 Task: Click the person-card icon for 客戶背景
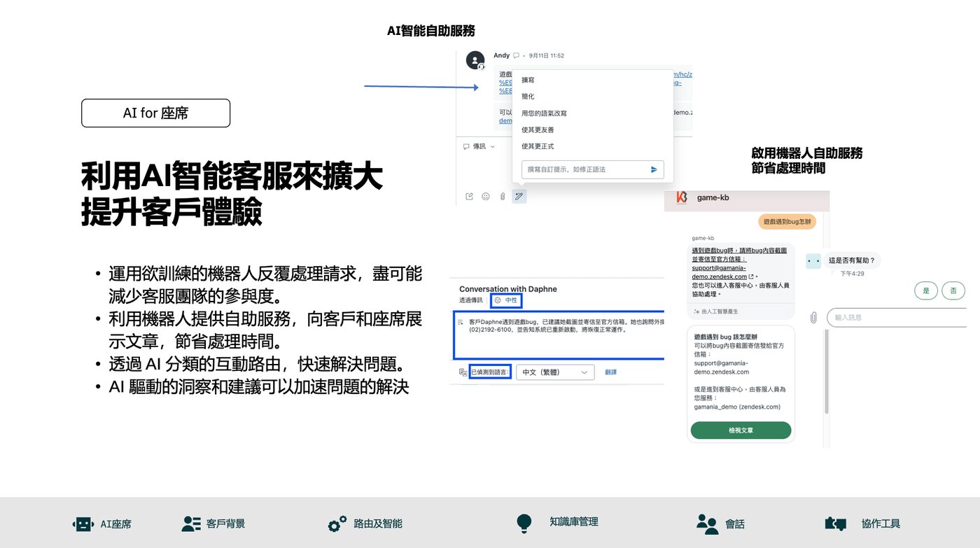pos(191,524)
